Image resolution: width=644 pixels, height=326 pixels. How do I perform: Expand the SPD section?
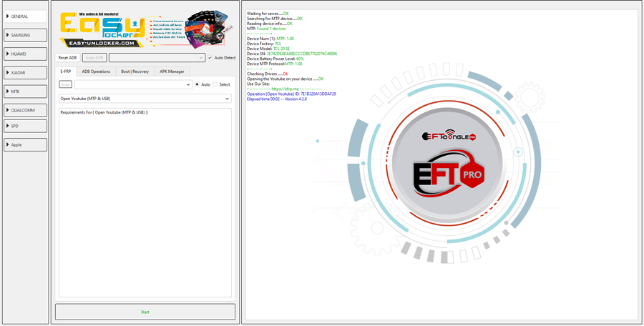click(26, 126)
